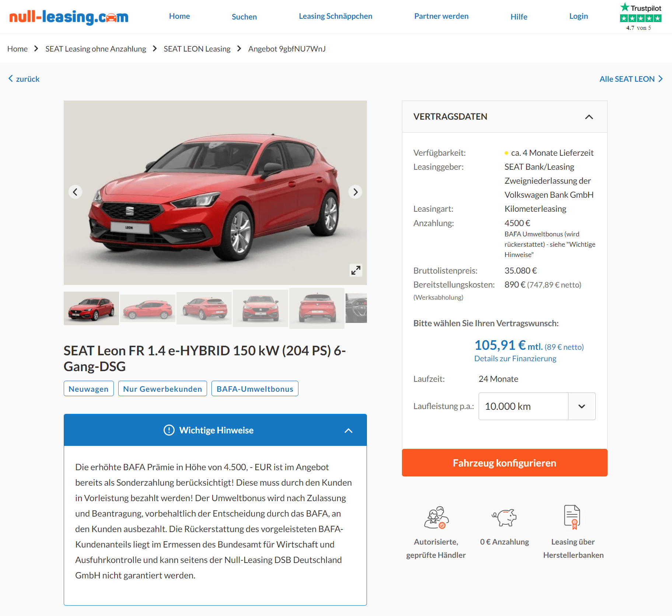Open Details zur Finanzierung link
The width and height of the screenshot is (672, 616).
(x=515, y=359)
